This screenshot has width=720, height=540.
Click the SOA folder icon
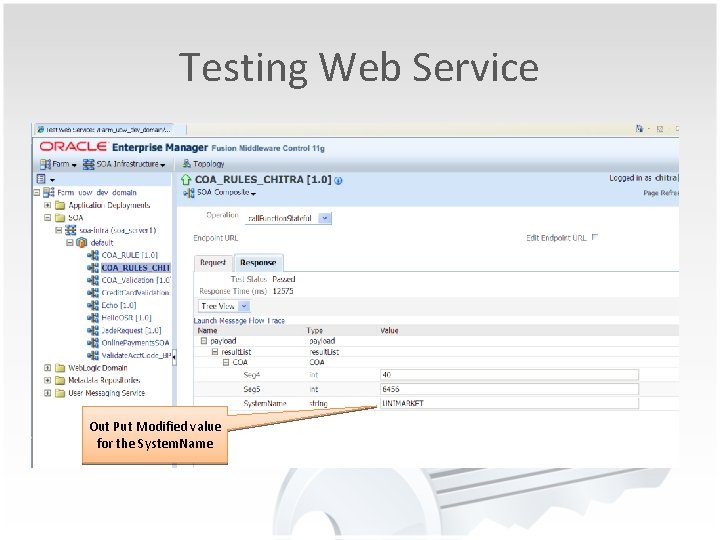[x=60, y=218]
